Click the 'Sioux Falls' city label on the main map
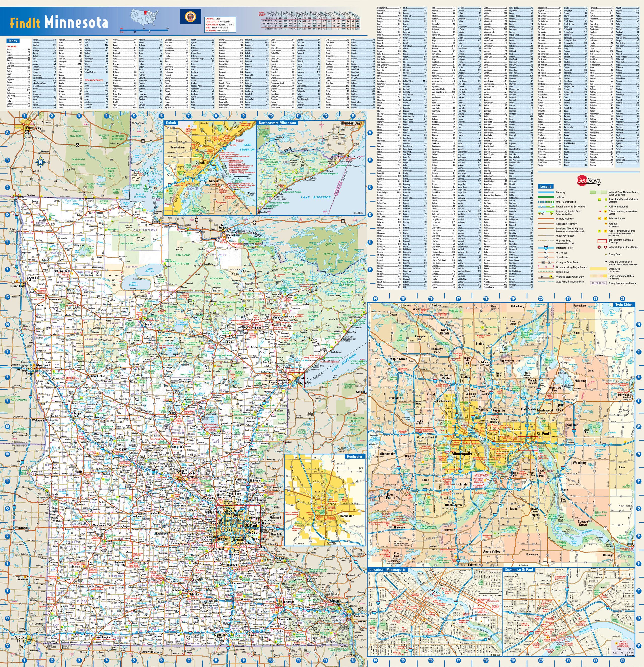 [20, 639]
